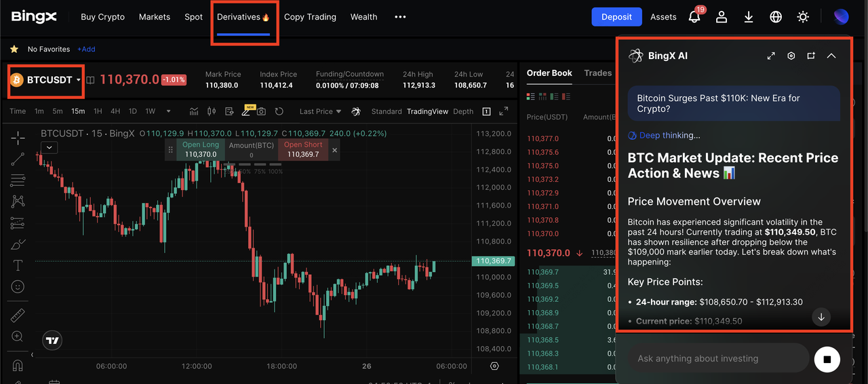
Task: Open the Fibonacci/horizontal lines tool
Action: [18, 180]
